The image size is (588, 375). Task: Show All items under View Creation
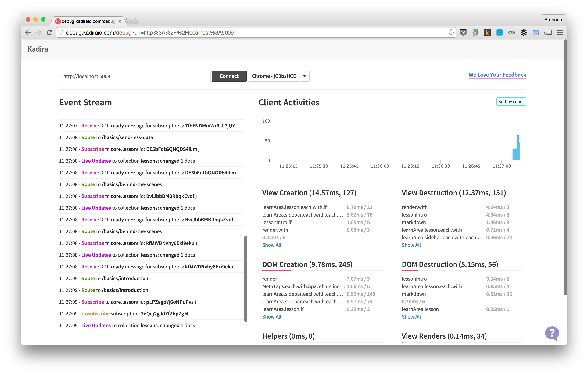271,245
